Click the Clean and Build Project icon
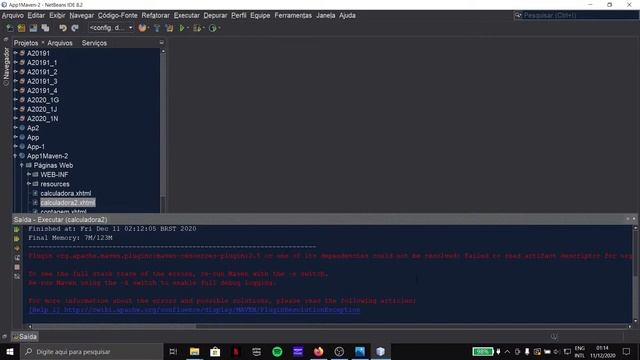 [169, 28]
